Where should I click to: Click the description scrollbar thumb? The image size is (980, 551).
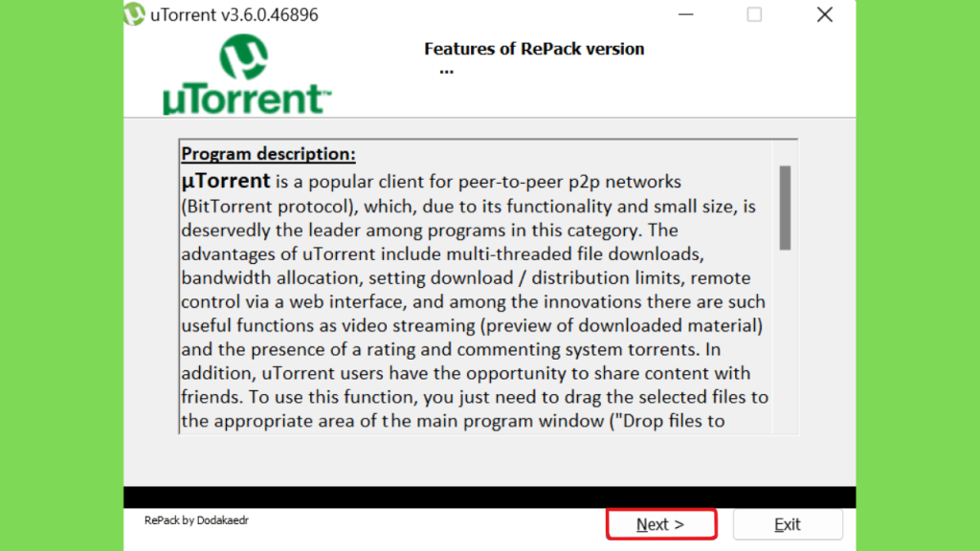click(x=785, y=208)
